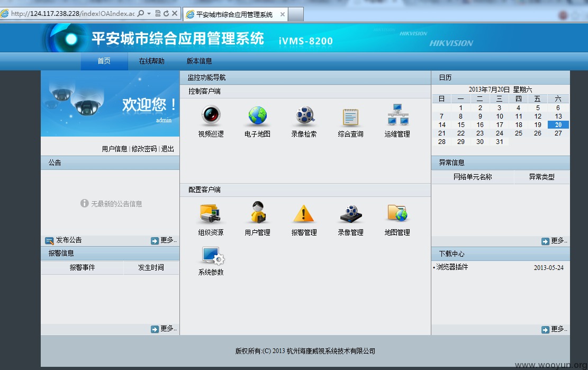Click the Internet Explorer icon in address bar
588x370 pixels.
point(5,14)
